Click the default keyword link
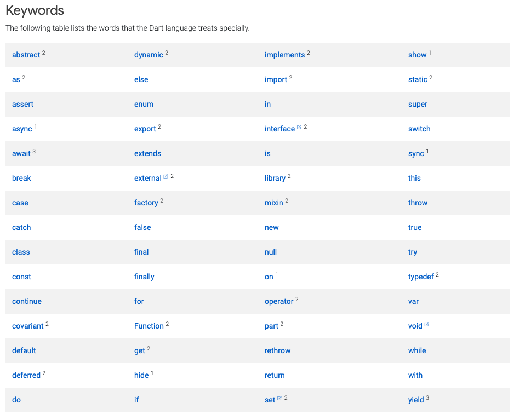519x420 pixels. (24, 350)
